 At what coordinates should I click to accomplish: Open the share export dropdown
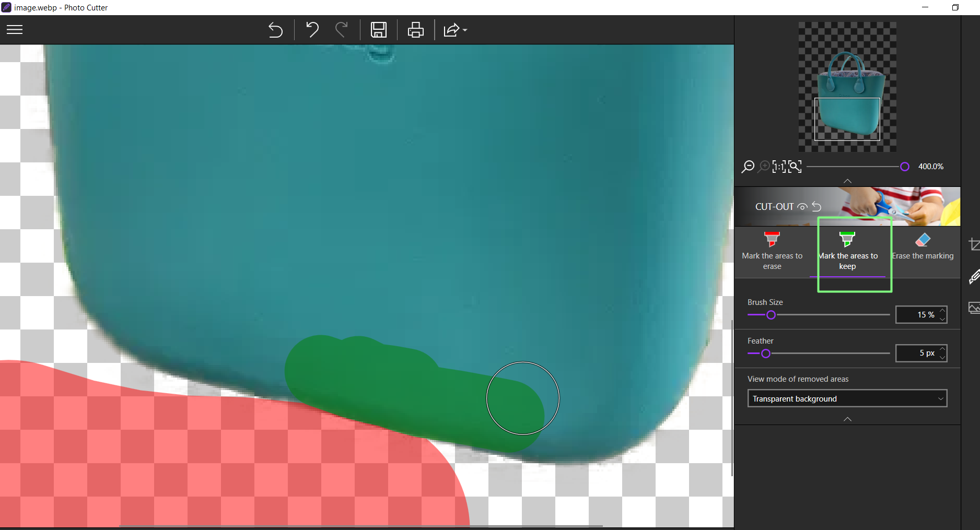(x=455, y=30)
